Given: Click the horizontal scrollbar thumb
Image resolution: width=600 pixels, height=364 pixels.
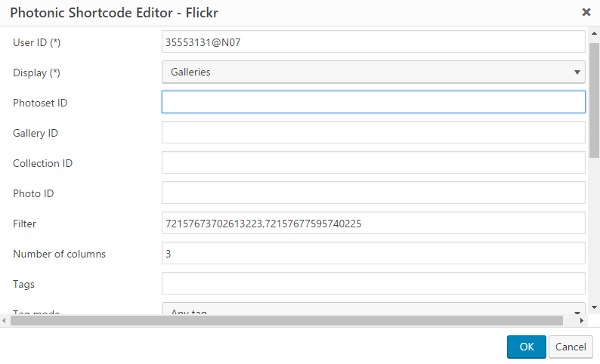Looking at the screenshot, I should (287, 320).
